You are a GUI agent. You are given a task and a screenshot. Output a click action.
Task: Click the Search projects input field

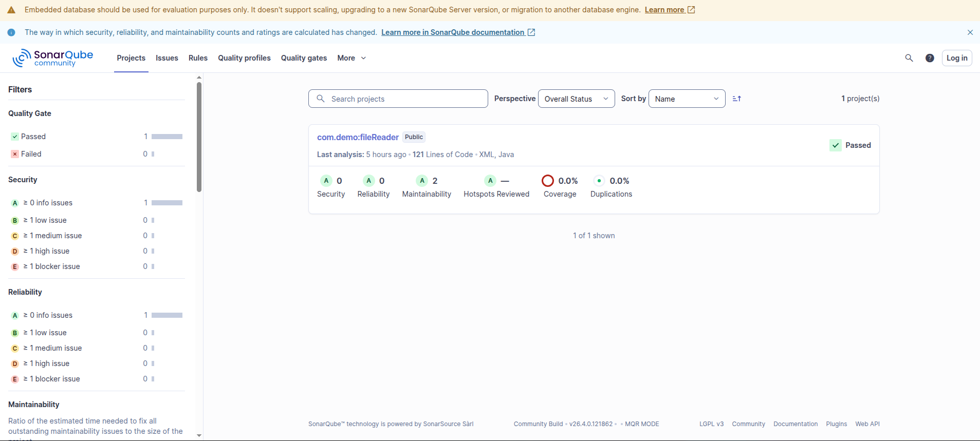pos(398,99)
